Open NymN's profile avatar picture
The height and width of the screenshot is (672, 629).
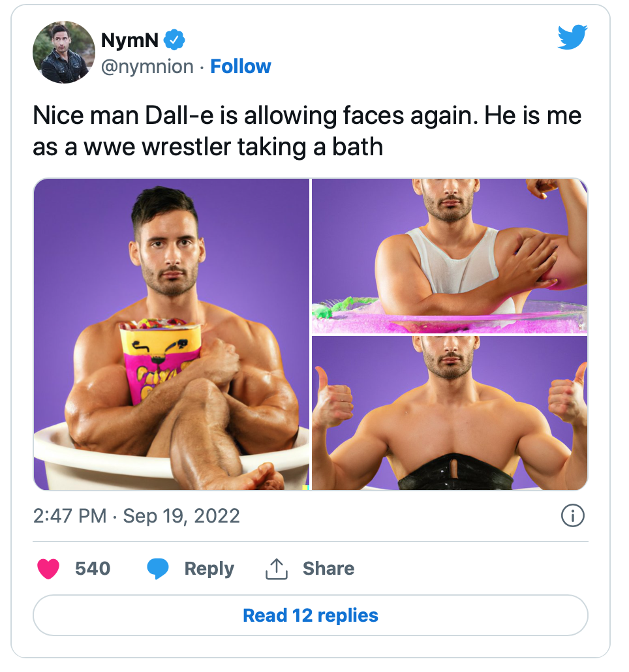click(64, 52)
